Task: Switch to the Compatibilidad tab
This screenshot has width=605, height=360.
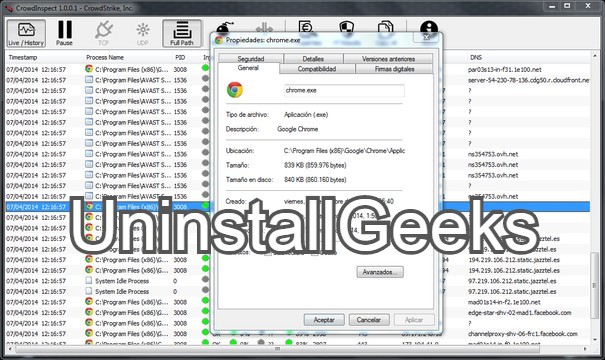Action: pyautogui.click(x=317, y=69)
